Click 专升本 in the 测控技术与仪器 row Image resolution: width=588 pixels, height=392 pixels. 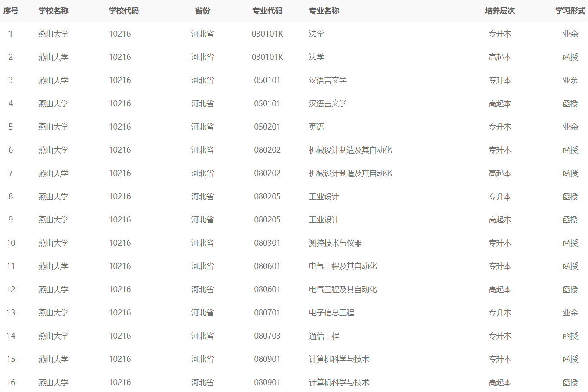500,243
